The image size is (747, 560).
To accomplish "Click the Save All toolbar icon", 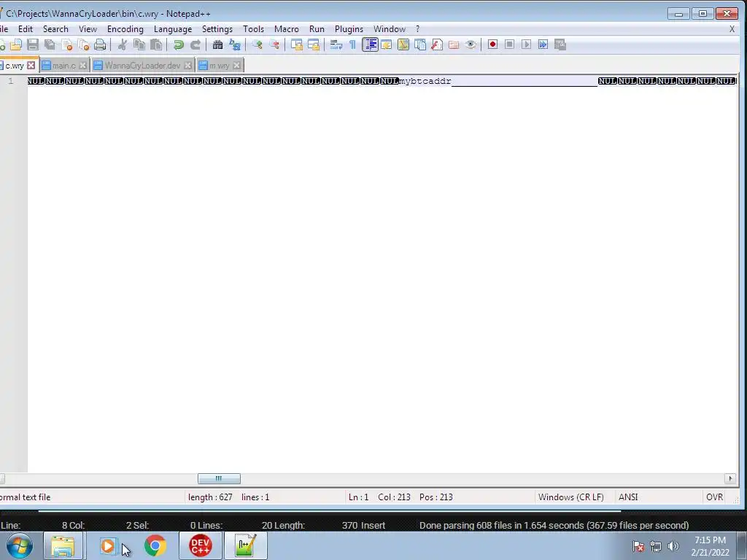I will (50, 44).
